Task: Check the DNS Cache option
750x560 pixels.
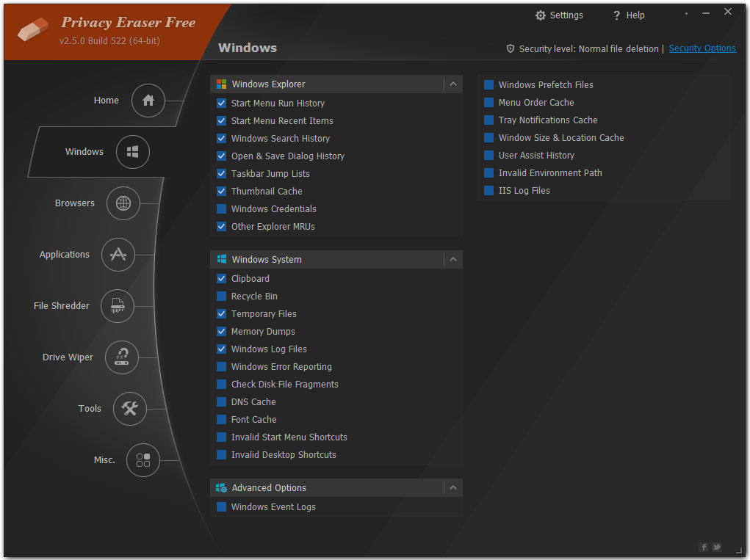Action: 221,402
